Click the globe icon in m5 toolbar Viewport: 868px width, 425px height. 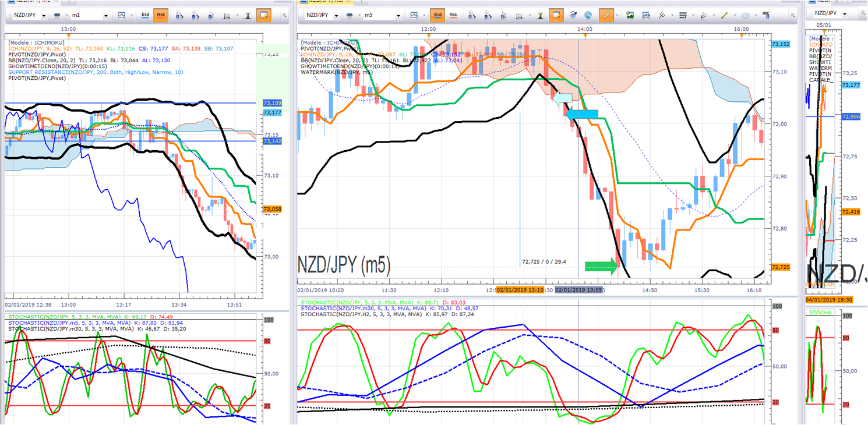588,15
